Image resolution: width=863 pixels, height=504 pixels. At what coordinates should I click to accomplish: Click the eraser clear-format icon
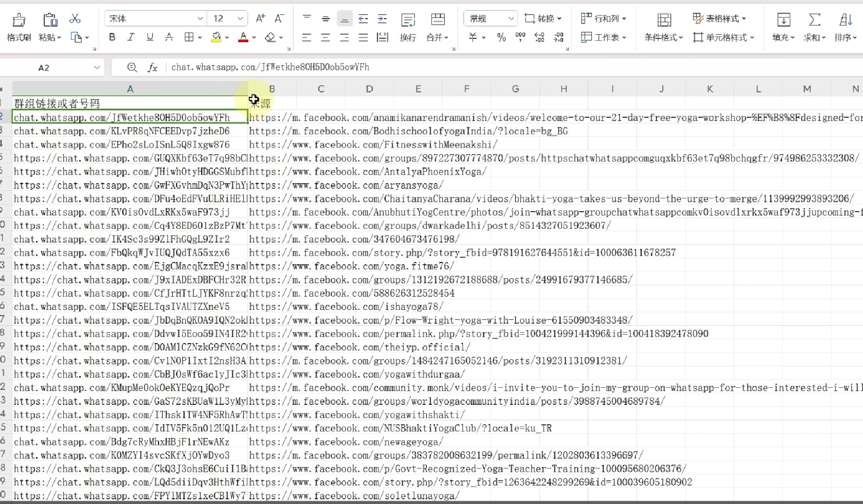(x=270, y=37)
